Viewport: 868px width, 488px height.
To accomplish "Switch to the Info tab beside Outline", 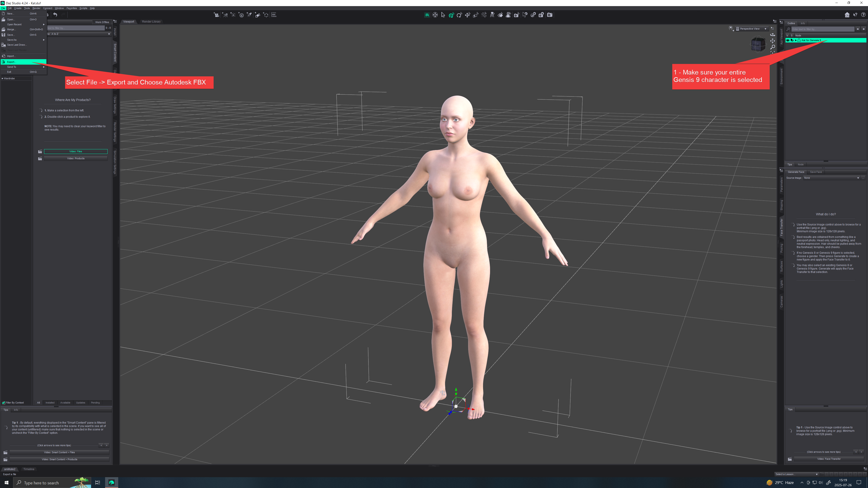I will (x=803, y=23).
